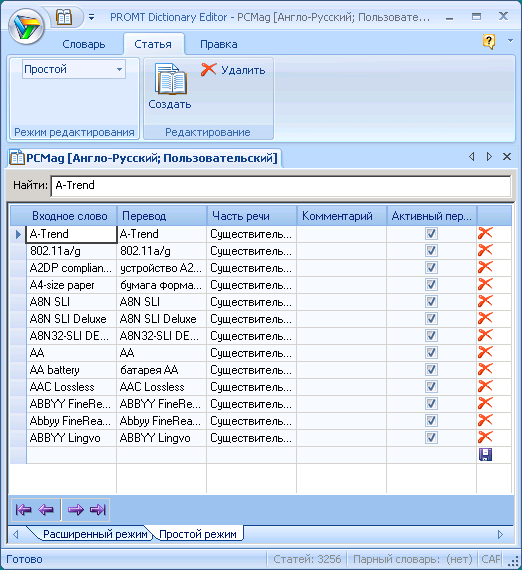
Task: Toggle active checkbox for A2DP complian... row
Action: [431, 268]
